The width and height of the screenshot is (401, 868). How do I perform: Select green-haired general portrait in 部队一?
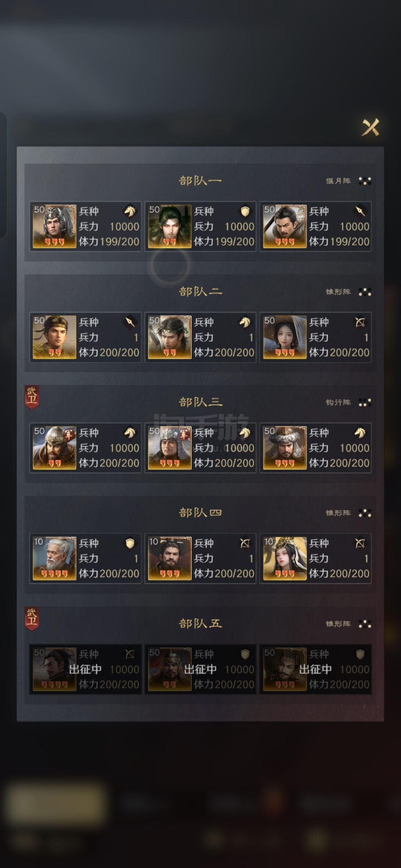[x=170, y=226]
